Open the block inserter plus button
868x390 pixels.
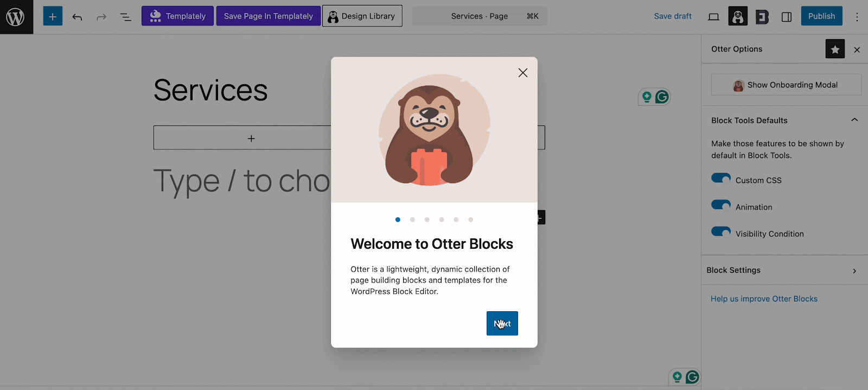tap(53, 16)
